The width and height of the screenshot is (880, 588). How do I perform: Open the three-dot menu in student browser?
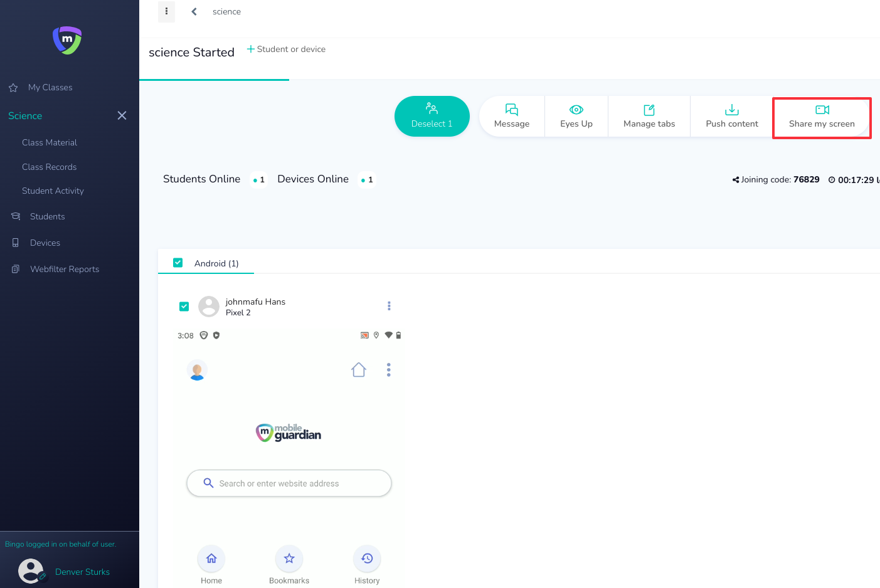click(389, 370)
